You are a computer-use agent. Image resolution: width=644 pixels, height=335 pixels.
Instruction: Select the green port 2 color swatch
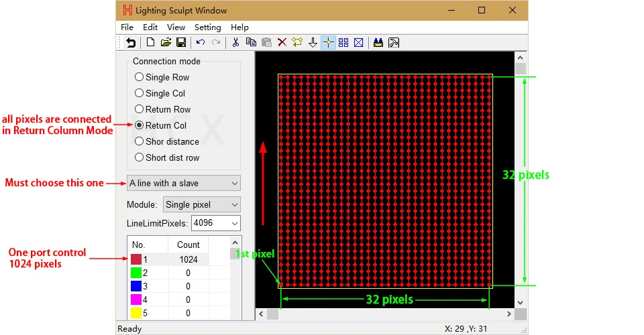pos(136,273)
